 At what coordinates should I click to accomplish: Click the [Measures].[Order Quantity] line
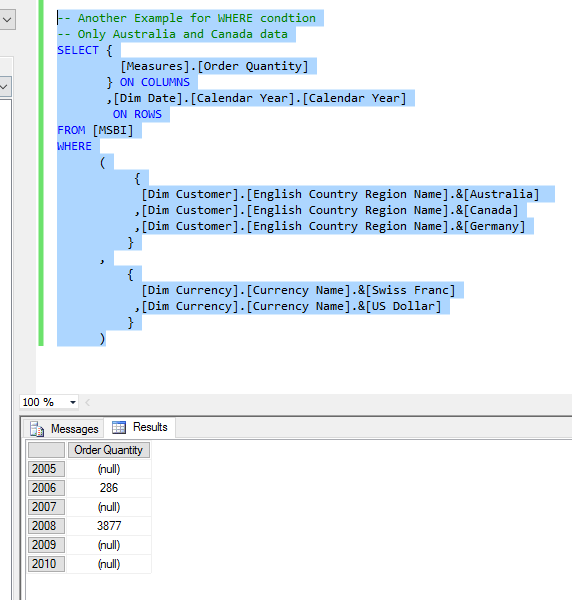[x=214, y=66]
